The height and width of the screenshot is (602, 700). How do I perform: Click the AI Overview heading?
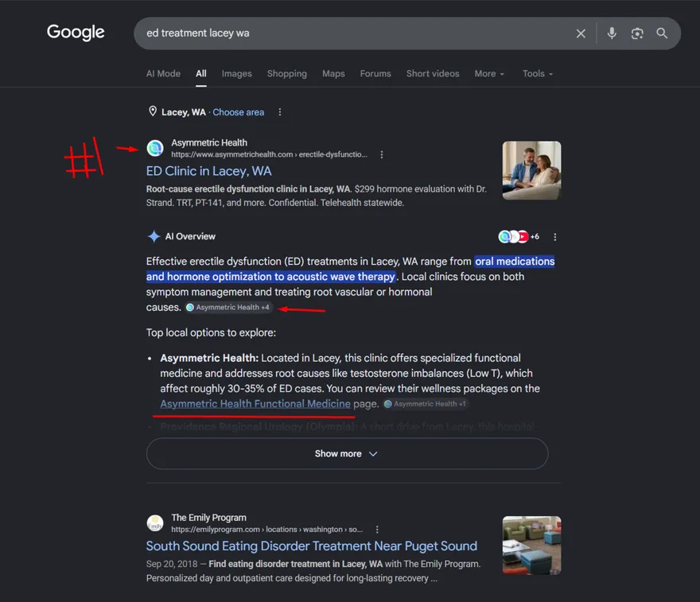pos(190,236)
